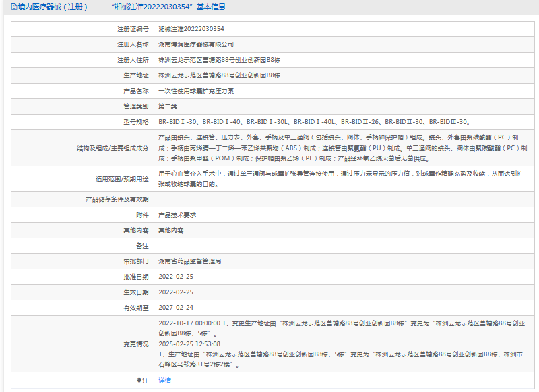Click the document icon beside the page title
The image size is (539, 392).
click(14, 7)
